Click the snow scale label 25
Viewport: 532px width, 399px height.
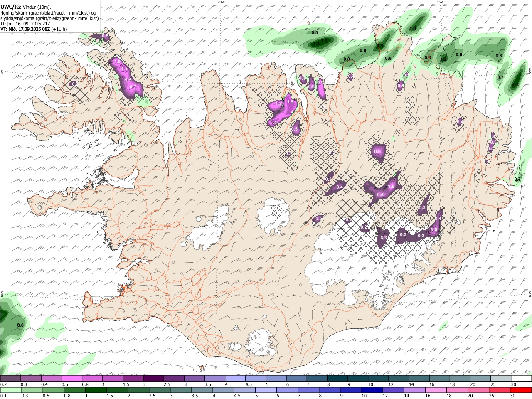click(493, 384)
